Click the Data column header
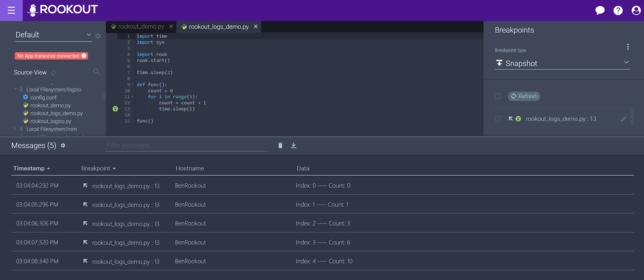The width and height of the screenshot is (644, 280). click(303, 168)
